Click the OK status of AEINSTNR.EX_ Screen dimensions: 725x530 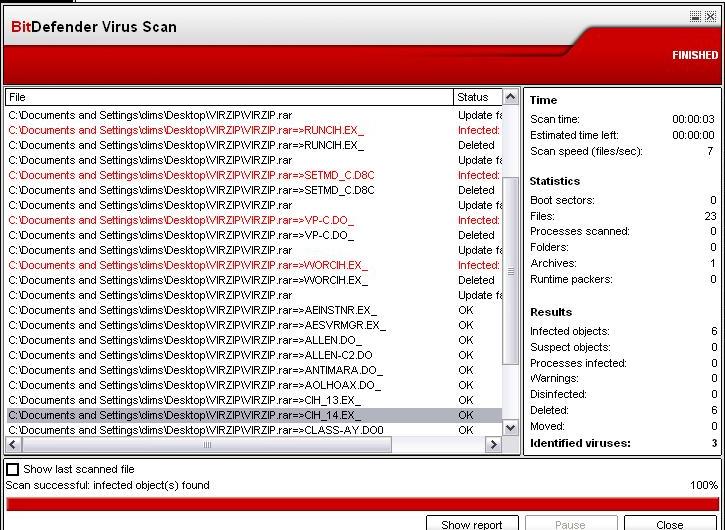(466, 310)
